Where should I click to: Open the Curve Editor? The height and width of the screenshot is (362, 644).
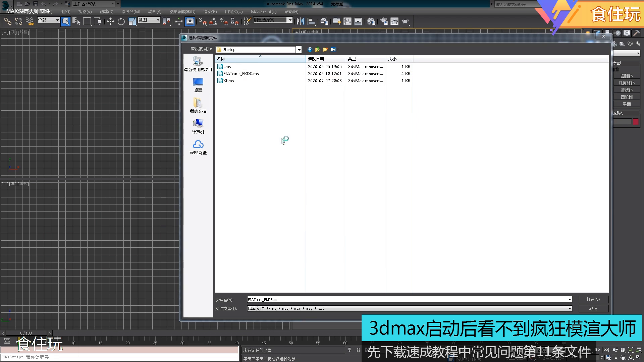[x=347, y=21]
